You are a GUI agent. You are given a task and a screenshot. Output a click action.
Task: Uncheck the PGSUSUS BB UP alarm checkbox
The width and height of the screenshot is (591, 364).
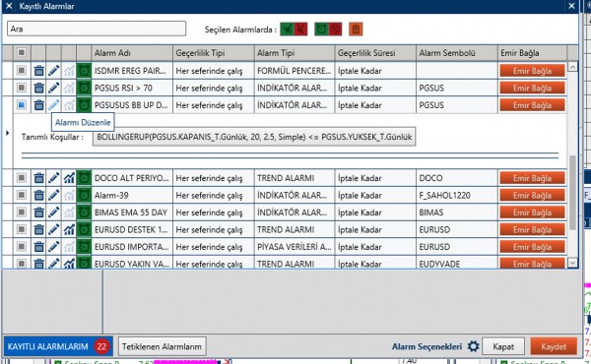point(22,104)
